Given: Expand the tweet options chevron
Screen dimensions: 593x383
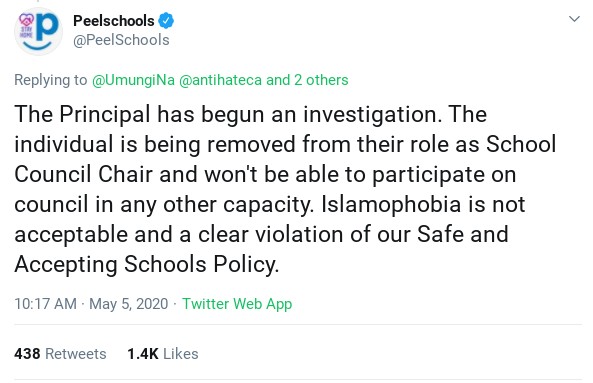Looking at the screenshot, I should click(574, 19).
